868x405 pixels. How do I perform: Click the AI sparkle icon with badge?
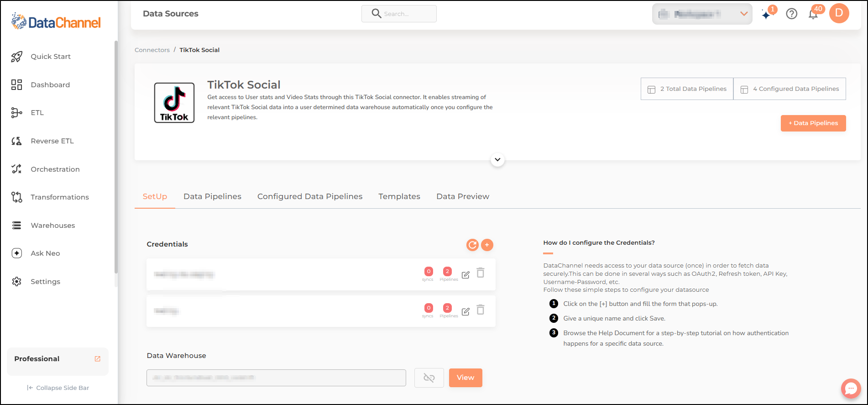point(767,14)
